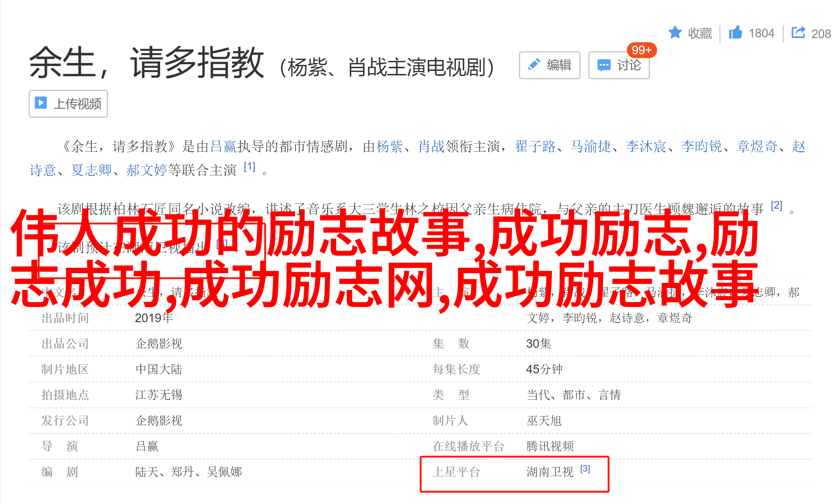Click reference citation [1]
839x504 pixels.
pos(249,166)
